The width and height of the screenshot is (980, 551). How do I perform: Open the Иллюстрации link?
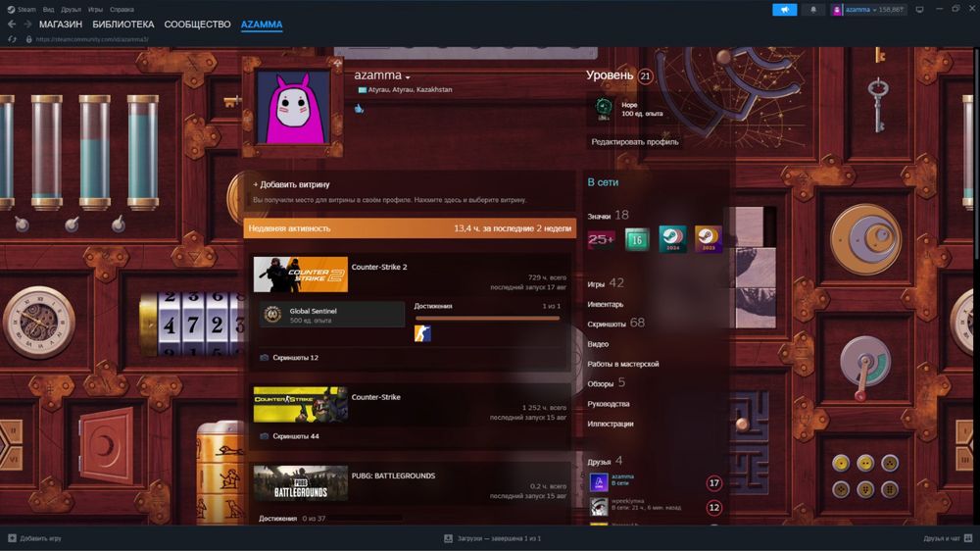point(610,425)
